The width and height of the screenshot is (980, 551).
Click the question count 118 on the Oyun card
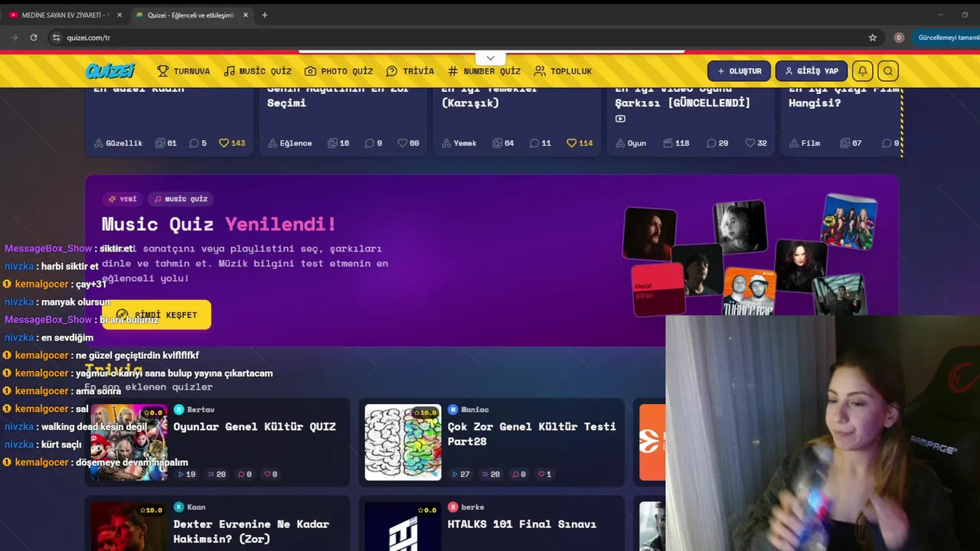(x=676, y=143)
